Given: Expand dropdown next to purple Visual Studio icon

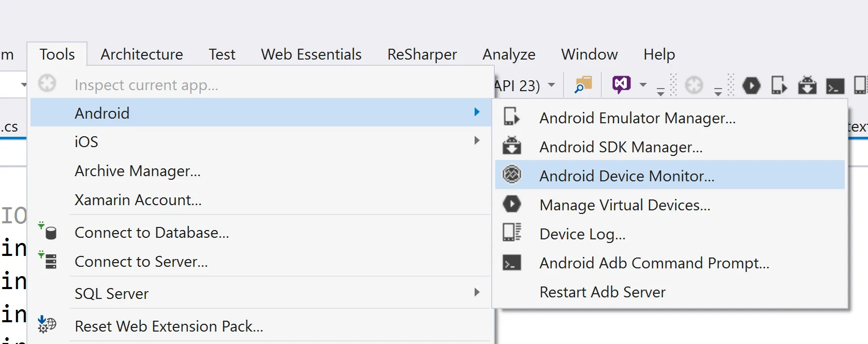Looking at the screenshot, I should pos(643,84).
